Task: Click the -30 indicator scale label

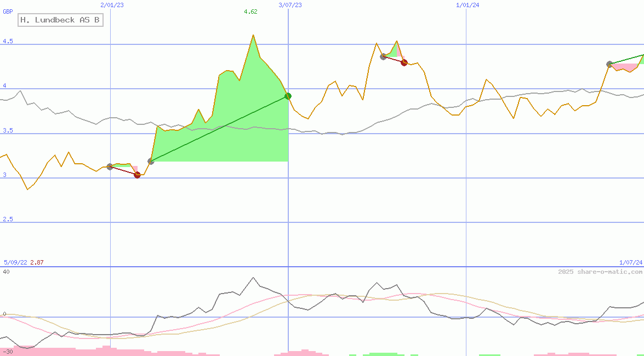Action: pos(8,352)
